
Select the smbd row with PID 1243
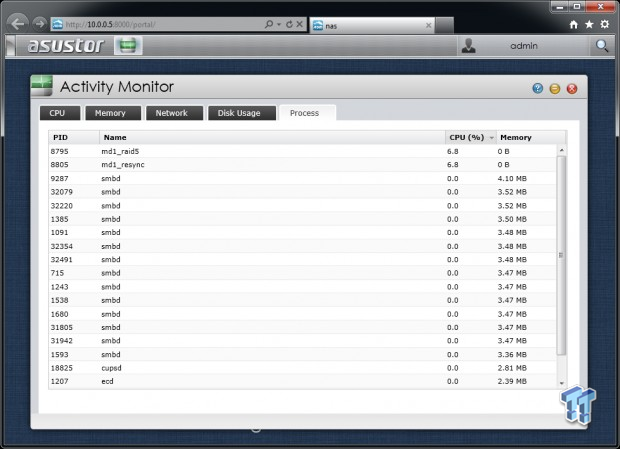[x=302, y=287]
